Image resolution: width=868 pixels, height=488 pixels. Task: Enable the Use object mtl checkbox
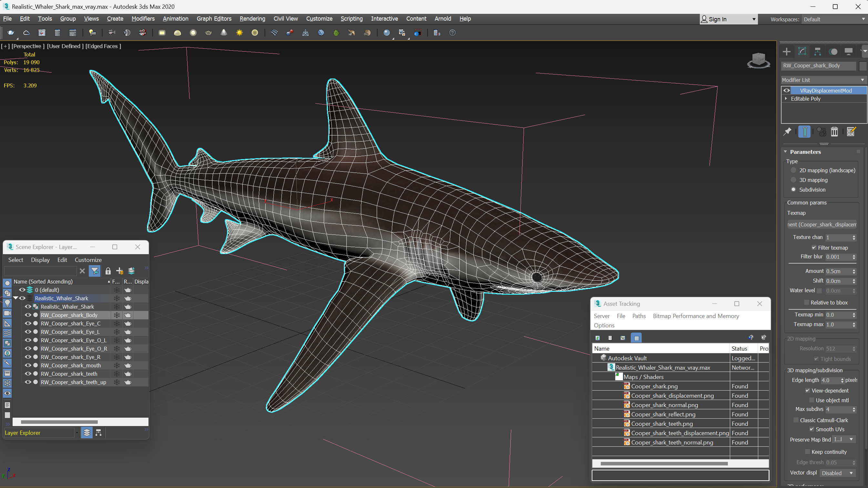point(812,400)
